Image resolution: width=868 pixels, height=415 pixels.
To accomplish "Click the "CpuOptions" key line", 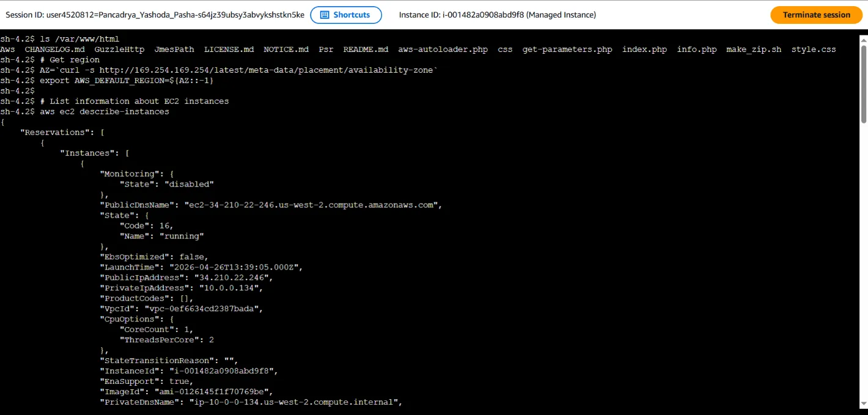I will [x=137, y=320].
